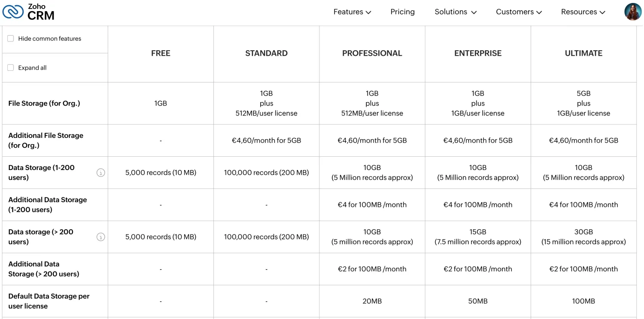Screen dimensions: 644x319
Task: Click the Zoho CRM logo
Action: coord(28,12)
